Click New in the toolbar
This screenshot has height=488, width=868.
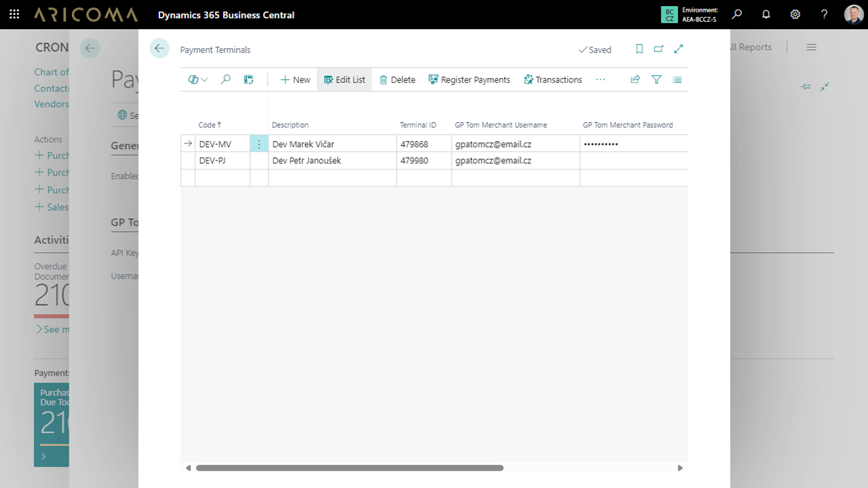coord(295,79)
